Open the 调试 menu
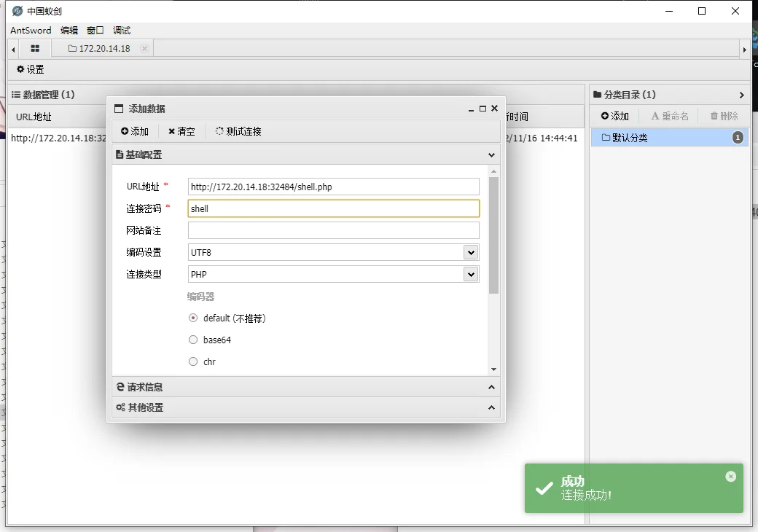The image size is (758, 532). click(122, 31)
